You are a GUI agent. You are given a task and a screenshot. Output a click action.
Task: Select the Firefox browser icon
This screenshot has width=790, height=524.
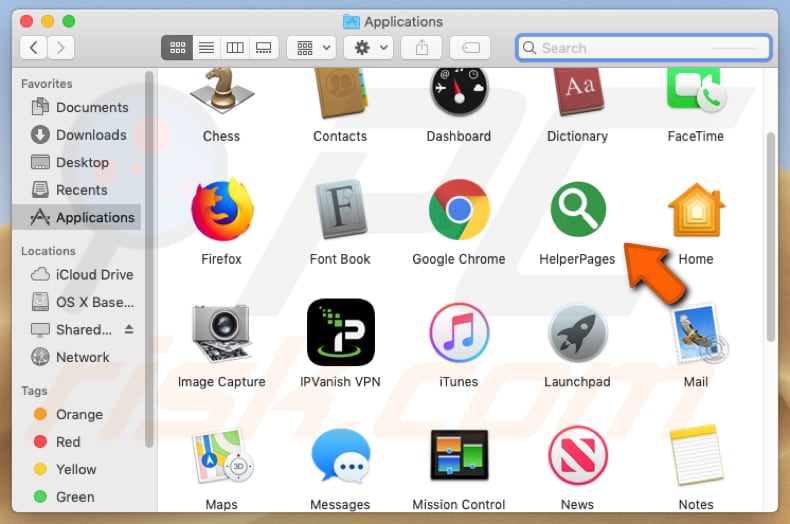[222, 210]
